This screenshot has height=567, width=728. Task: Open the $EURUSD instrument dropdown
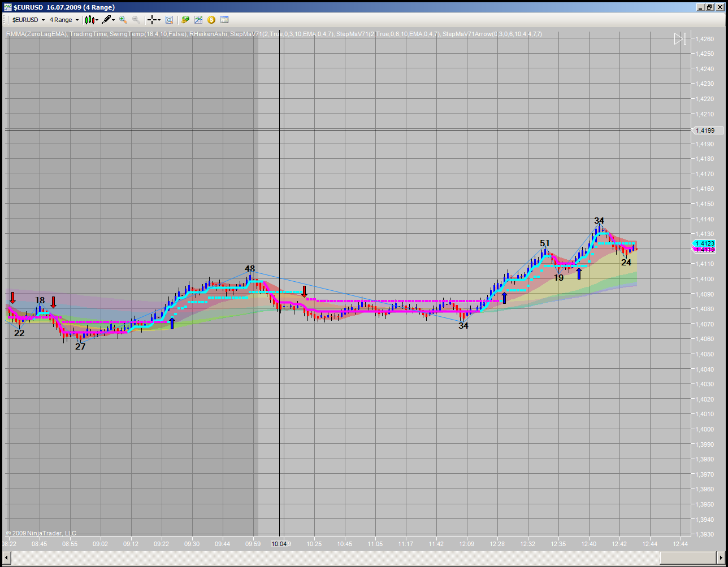click(28, 20)
